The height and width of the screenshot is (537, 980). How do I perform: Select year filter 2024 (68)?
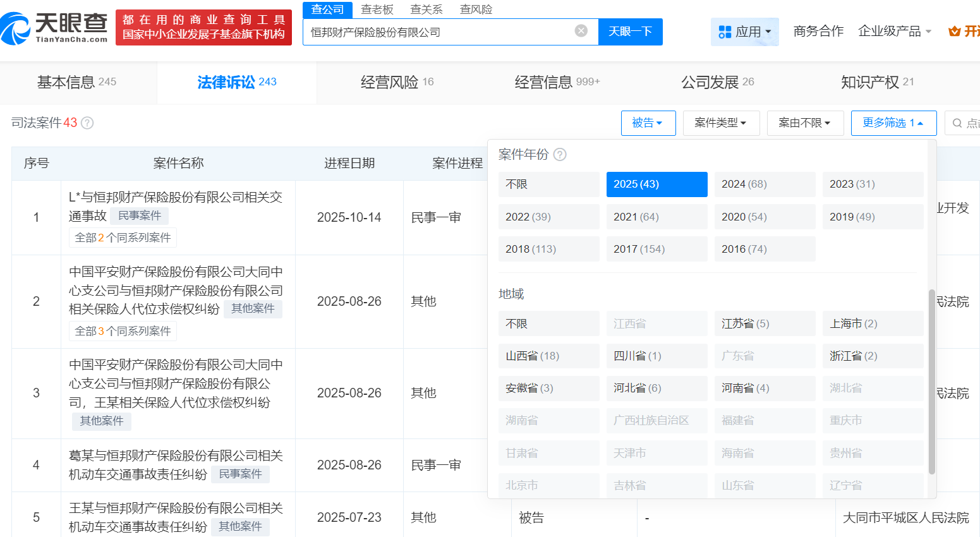pos(765,184)
